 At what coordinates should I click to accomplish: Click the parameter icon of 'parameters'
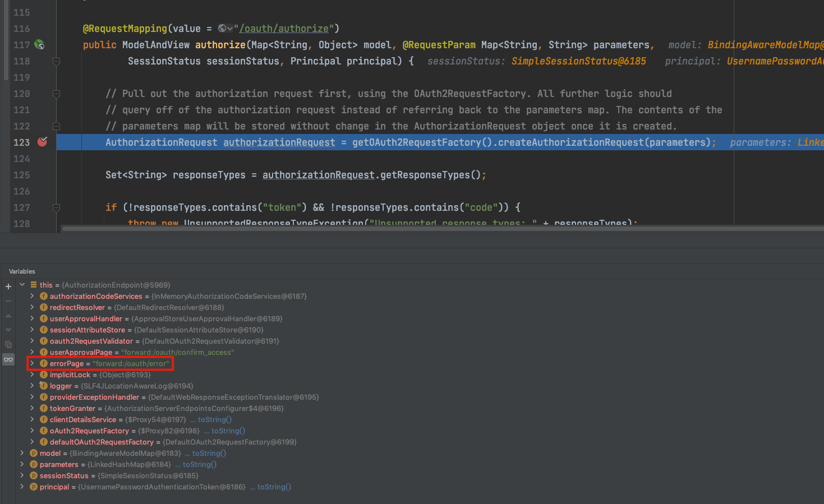pos(34,464)
